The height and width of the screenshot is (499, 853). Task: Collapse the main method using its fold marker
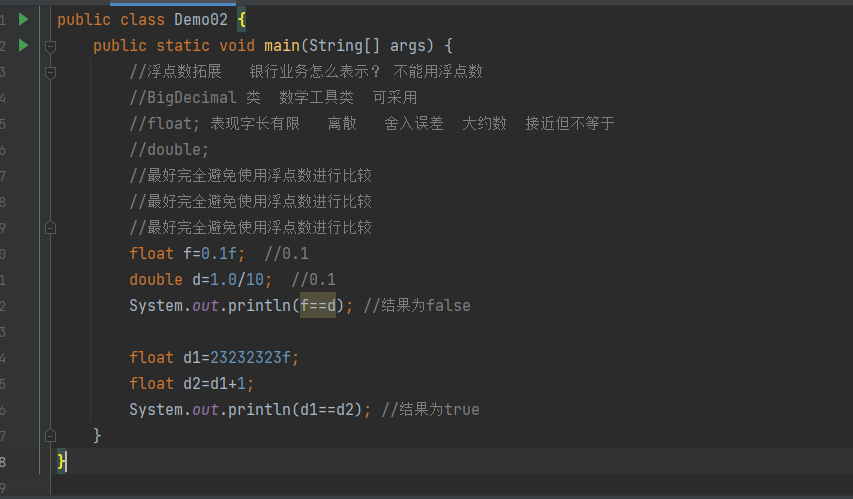click(50, 45)
